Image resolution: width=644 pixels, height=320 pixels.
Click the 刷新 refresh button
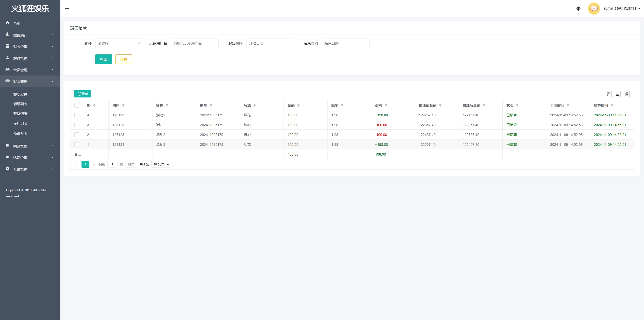click(x=83, y=94)
